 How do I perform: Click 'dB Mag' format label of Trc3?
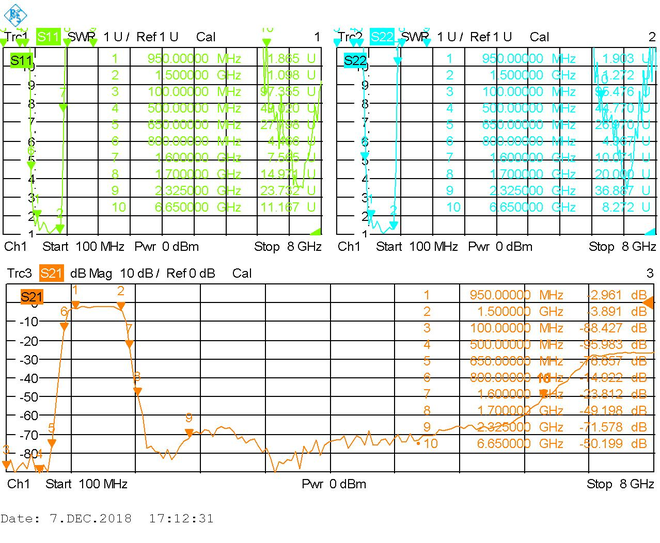pyautogui.click(x=91, y=274)
